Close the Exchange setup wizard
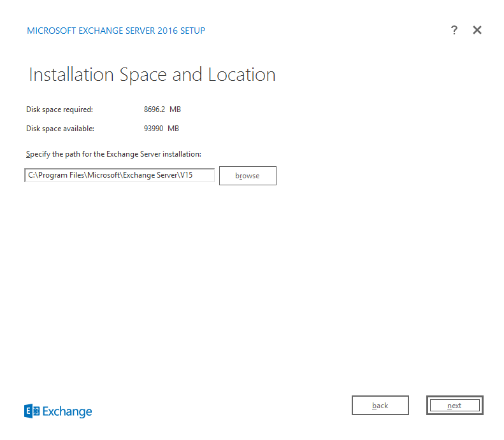 [477, 30]
